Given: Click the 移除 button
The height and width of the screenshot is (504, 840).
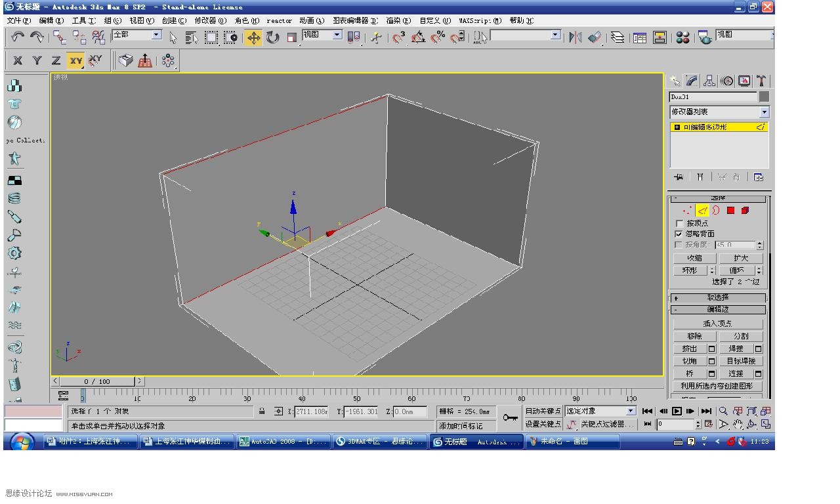Looking at the screenshot, I should coord(694,336).
